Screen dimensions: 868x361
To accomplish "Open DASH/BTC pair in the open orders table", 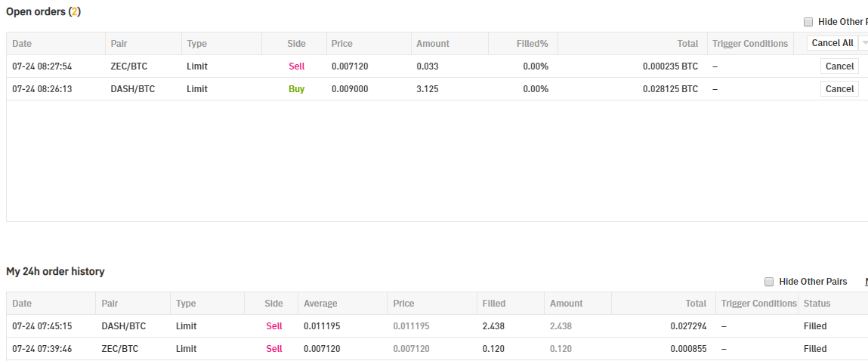I will 132,89.
